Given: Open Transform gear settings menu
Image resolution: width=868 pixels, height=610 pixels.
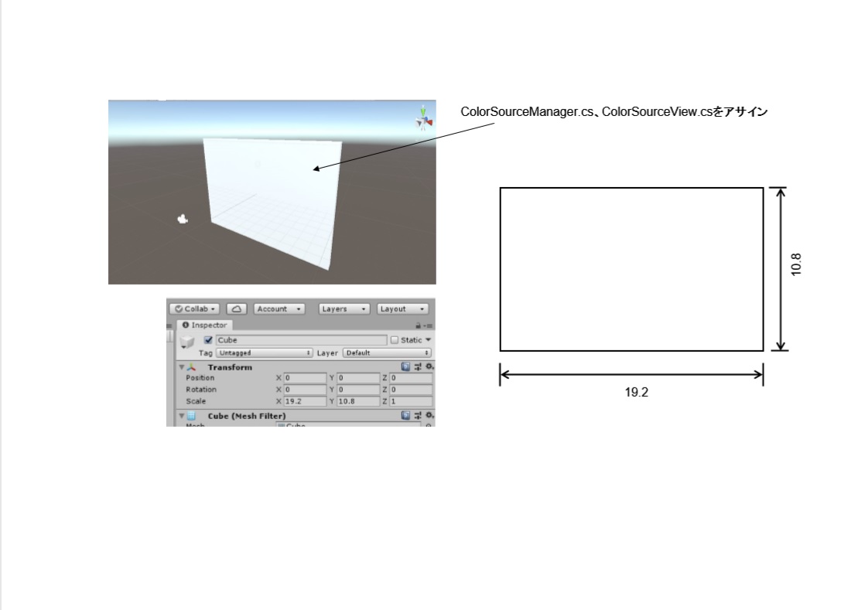Looking at the screenshot, I should pyautogui.click(x=429, y=366).
